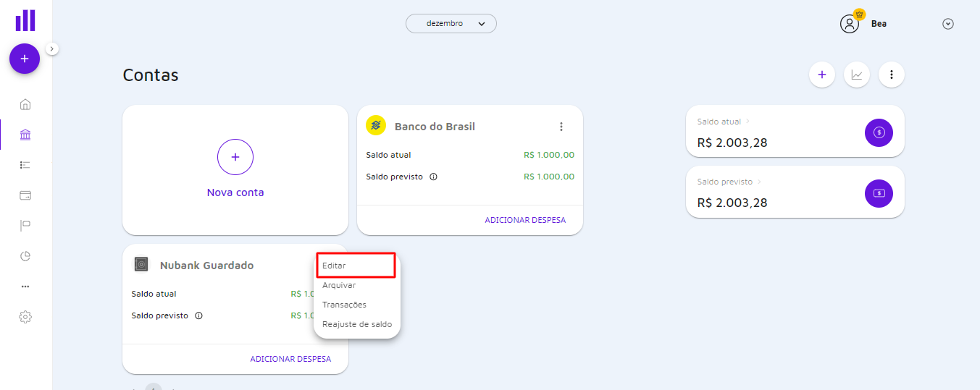The height and width of the screenshot is (390, 980).
Task: Select the bank accounts icon in sidebar
Action: coord(25,135)
